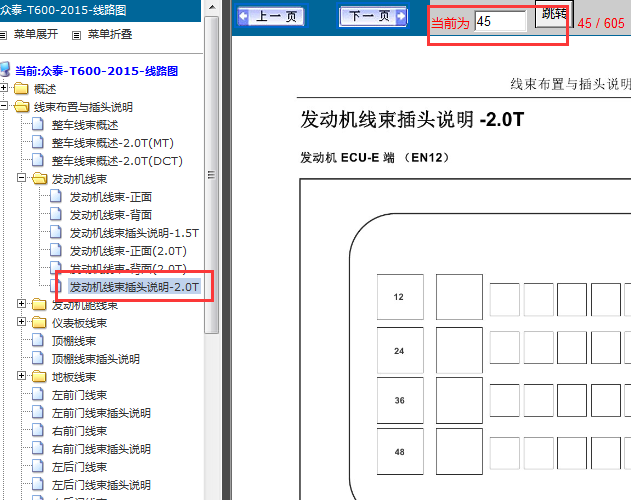Open 整车线束概述 document
The height and width of the screenshot is (500, 631).
[x=85, y=125]
